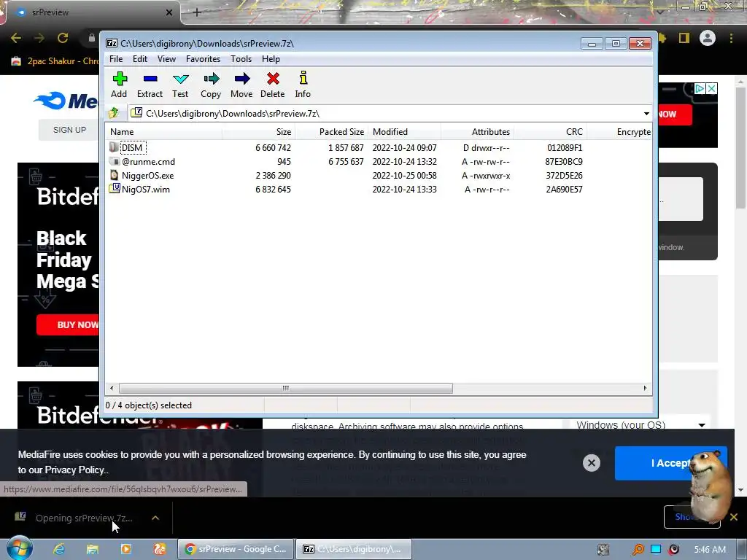Image resolution: width=747 pixels, height=560 pixels.
Task: Open Internet Explorer from the taskbar
Action: [59, 549]
